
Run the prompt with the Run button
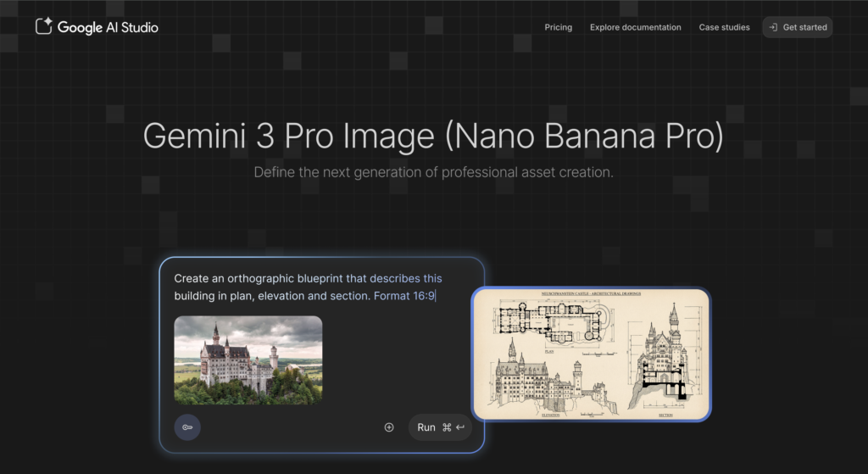[426, 427]
